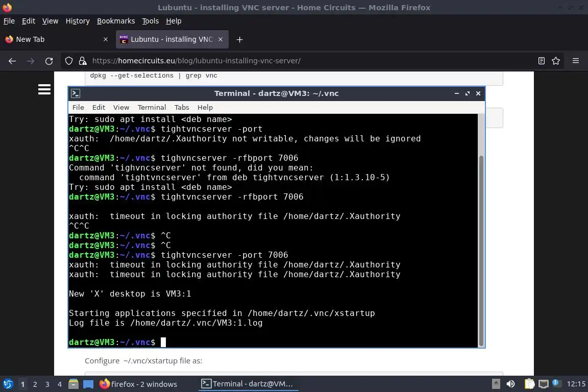The width and height of the screenshot is (588, 392).
Task: Open Firefox application hamburger menu
Action: [576, 61]
